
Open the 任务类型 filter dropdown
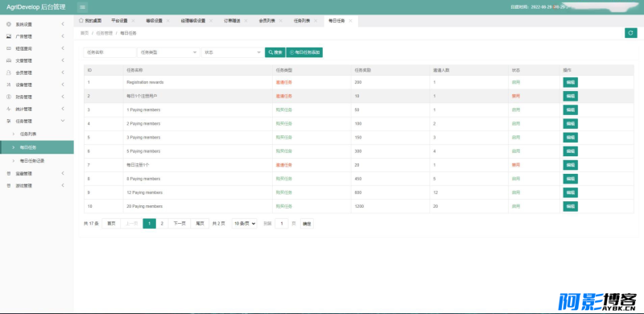(168, 52)
